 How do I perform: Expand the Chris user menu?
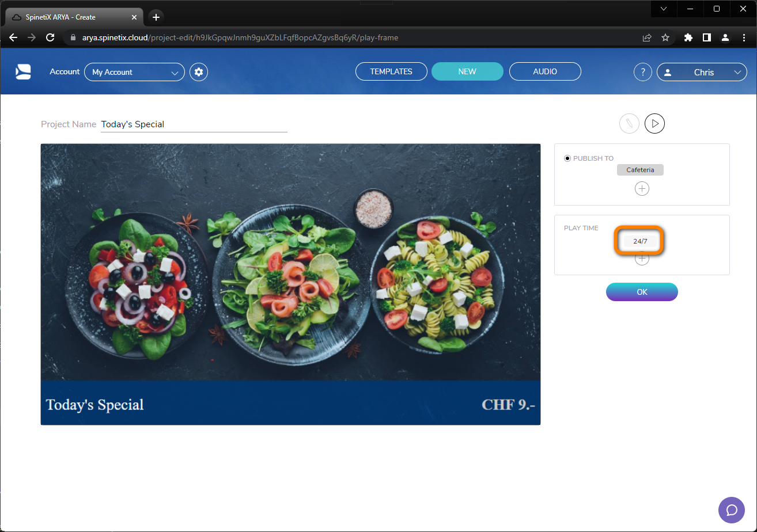click(702, 71)
